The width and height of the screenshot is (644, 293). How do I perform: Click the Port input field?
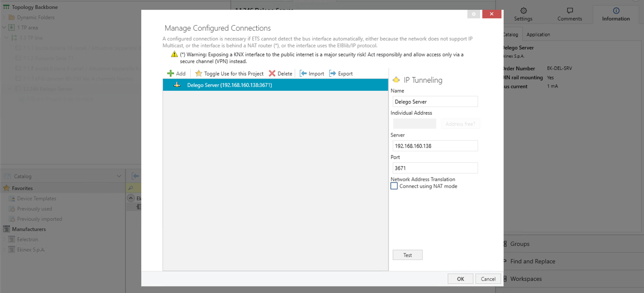pyautogui.click(x=435, y=168)
